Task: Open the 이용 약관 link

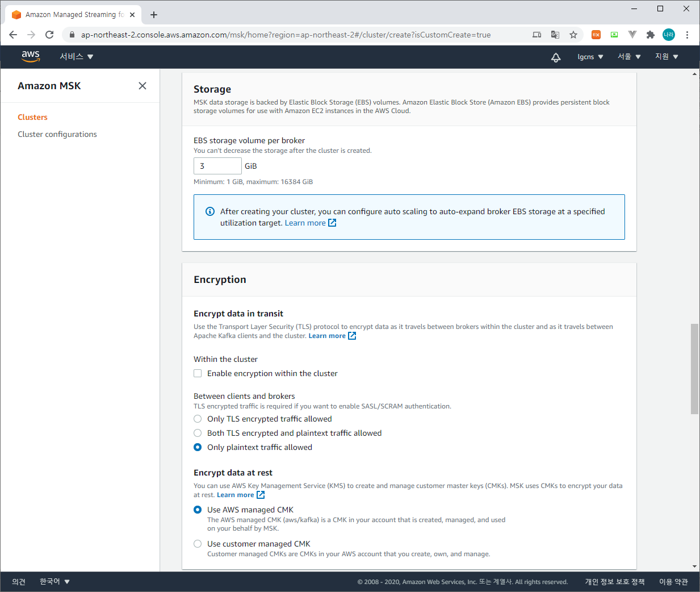Action: 673,582
